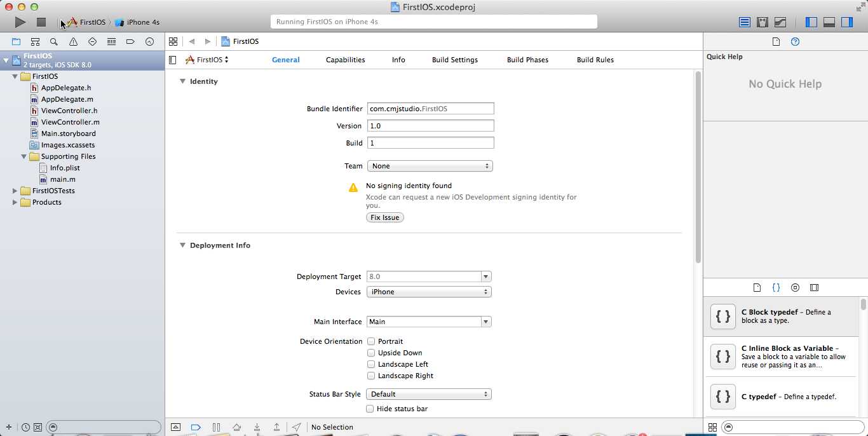Expand the Products folder

click(15, 202)
